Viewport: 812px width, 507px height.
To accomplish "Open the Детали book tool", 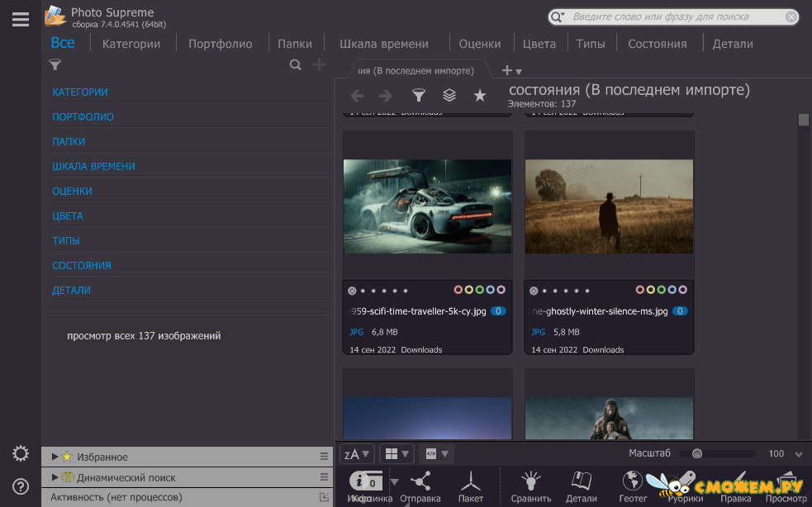I will (581, 487).
